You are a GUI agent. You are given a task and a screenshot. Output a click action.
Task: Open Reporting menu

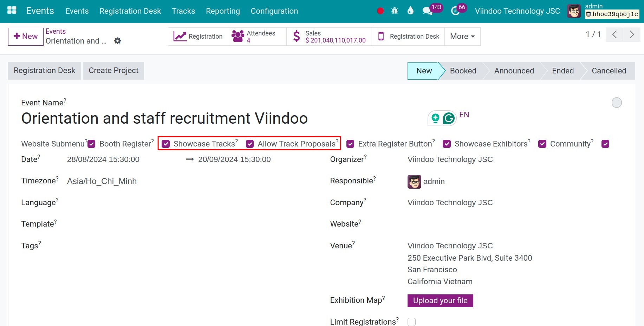223,11
